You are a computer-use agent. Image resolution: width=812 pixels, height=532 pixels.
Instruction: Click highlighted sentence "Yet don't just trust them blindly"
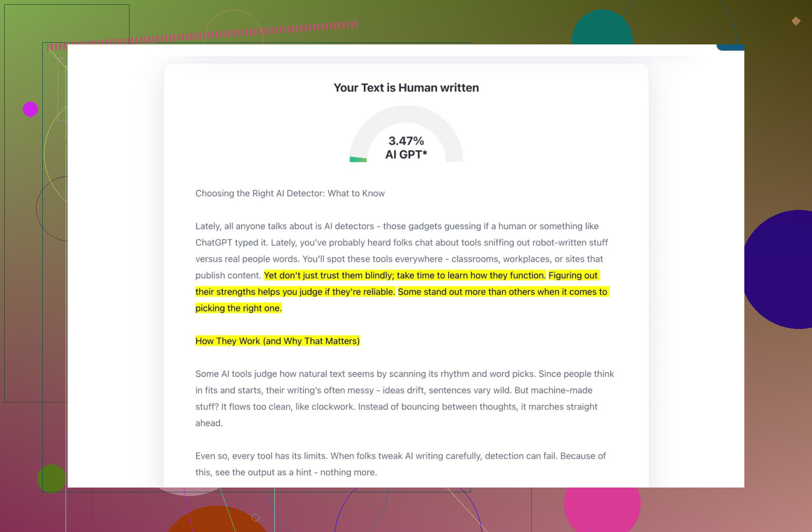(x=404, y=276)
